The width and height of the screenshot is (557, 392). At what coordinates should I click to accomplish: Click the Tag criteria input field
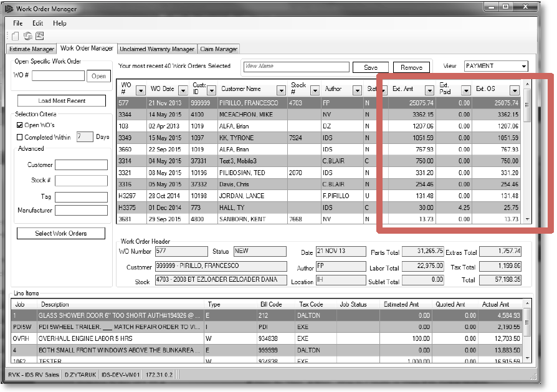pyautogui.click(x=82, y=197)
